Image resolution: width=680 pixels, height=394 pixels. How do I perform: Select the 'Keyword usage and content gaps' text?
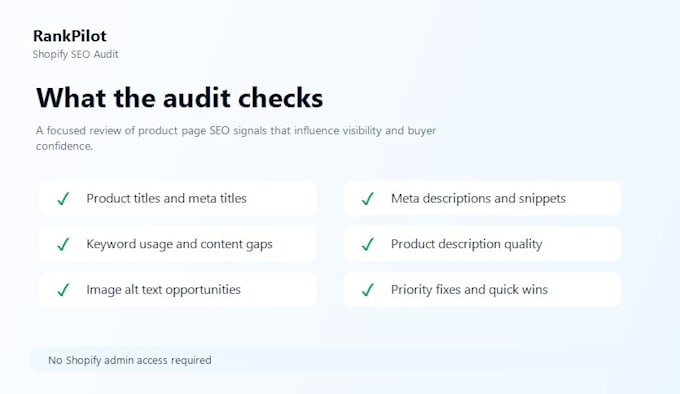tap(180, 244)
